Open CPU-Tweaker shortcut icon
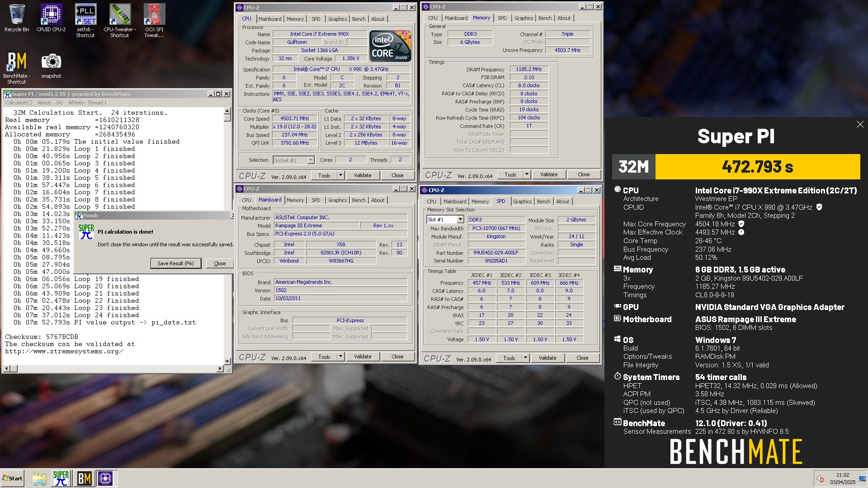Screen dimensions: 868x488 point(120,20)
